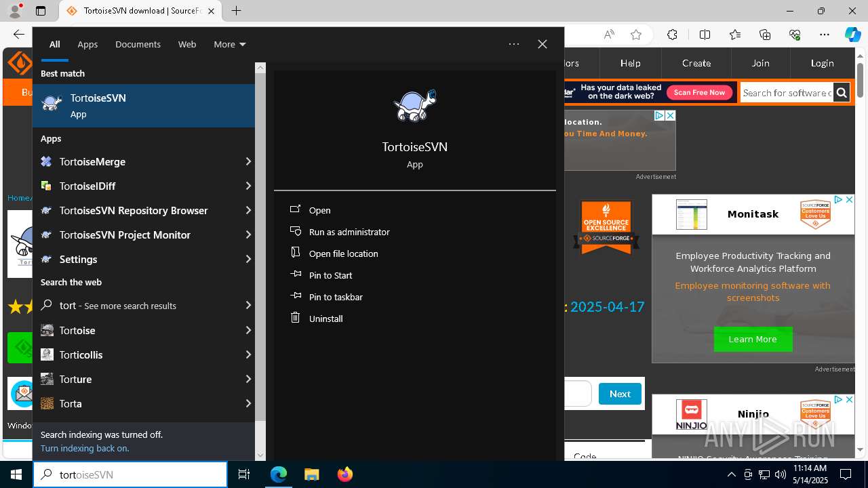Image resolution: width=868 pixels, height=488 pixels.
Task: Open TortoiseSVN best match result
Action: [x=144, y=106]
